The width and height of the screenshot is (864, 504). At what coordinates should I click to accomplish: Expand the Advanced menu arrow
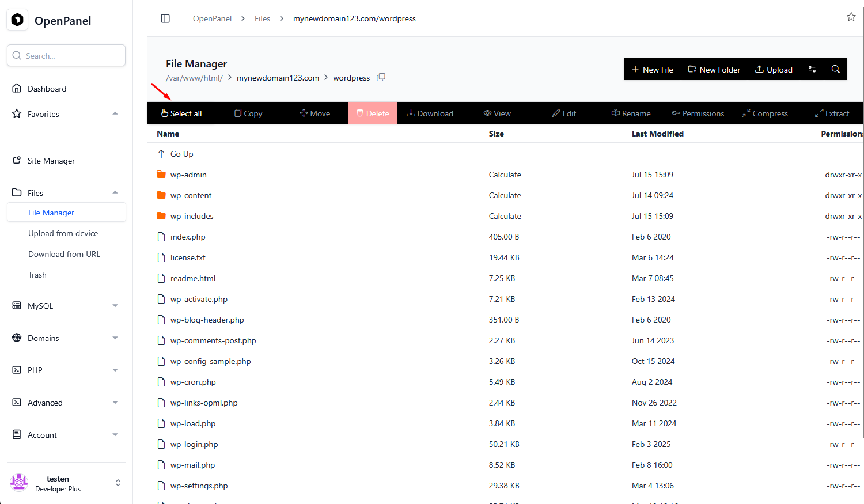coord(115,403)
